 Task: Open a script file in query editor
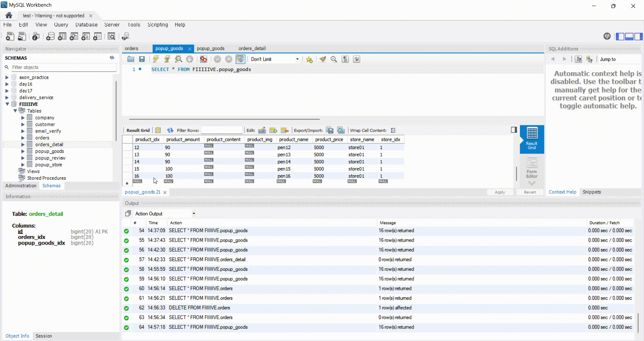131,59
